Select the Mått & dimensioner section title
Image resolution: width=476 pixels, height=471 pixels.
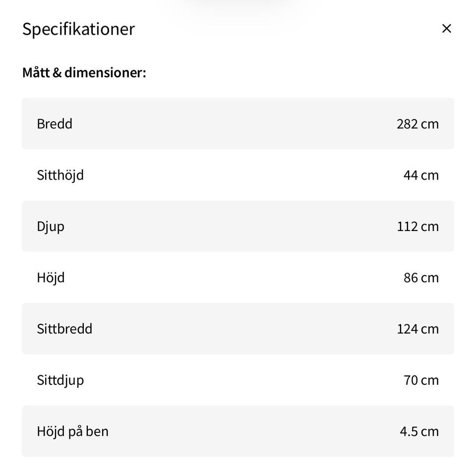click(84, 72)
